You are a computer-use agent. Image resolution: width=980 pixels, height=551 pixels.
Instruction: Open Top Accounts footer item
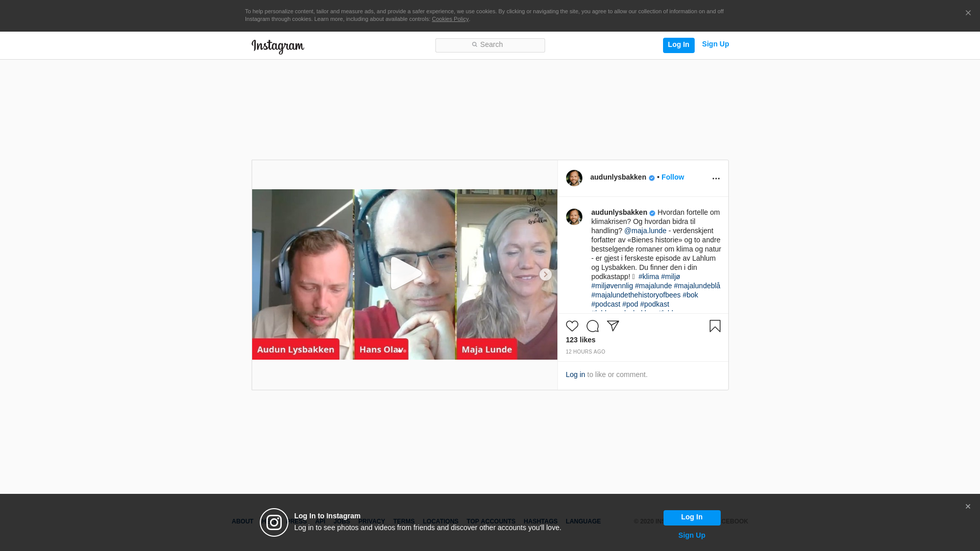[x=491, y=521]
